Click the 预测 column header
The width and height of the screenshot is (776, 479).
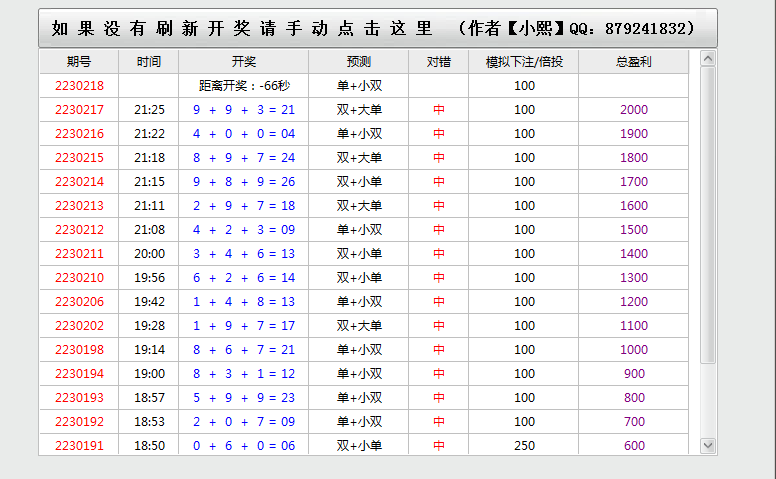click(358, 62)
